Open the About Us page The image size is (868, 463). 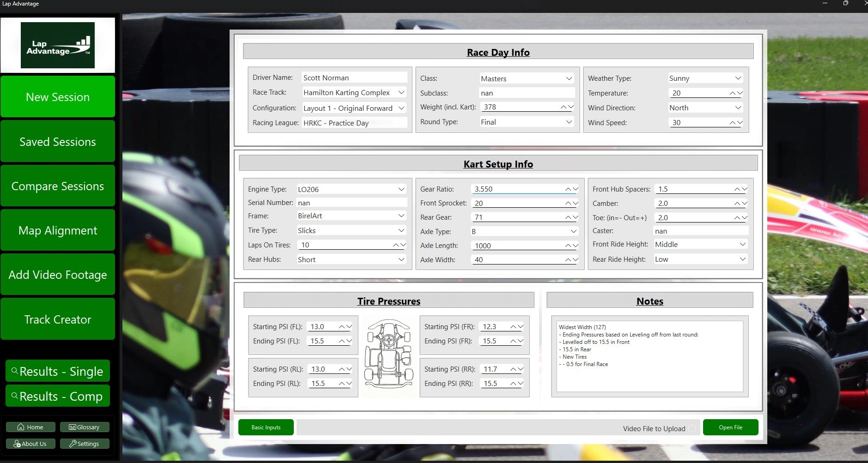(30, 444)
